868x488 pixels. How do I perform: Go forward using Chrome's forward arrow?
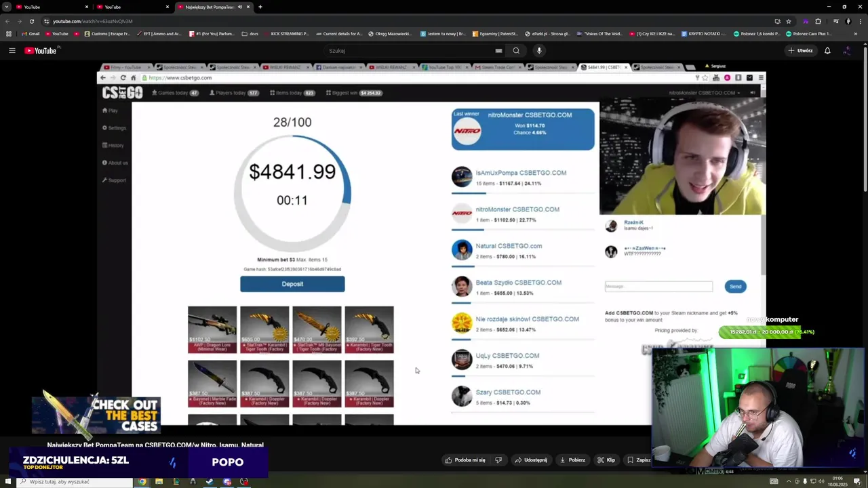coord(19,21)
